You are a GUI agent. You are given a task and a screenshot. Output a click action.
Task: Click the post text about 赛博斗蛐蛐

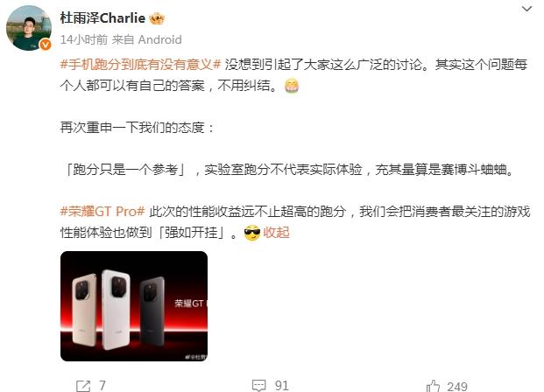click(x=289, y=170)
